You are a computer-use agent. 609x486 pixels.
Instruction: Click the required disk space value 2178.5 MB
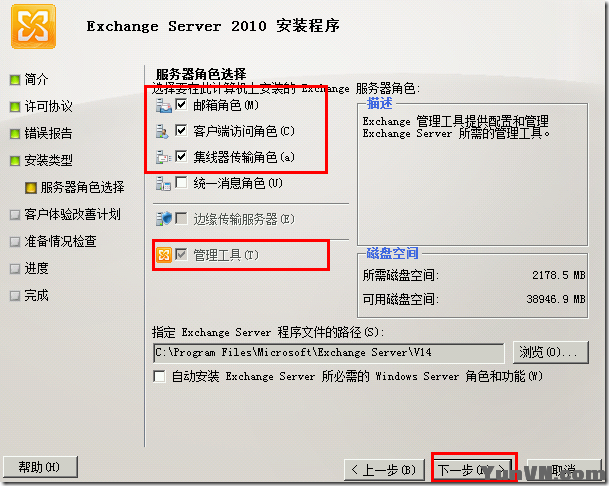click(559, 275)
